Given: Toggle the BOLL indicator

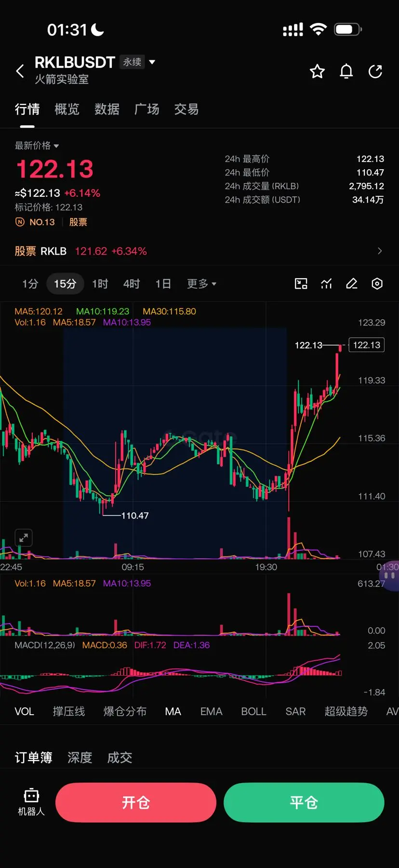Looking at the screenshot, I should coord(253,711).
